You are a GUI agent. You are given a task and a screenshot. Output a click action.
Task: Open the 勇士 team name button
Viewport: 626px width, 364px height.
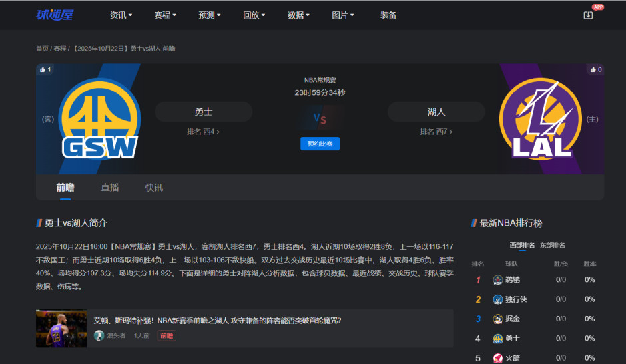[x=204, y=112]
